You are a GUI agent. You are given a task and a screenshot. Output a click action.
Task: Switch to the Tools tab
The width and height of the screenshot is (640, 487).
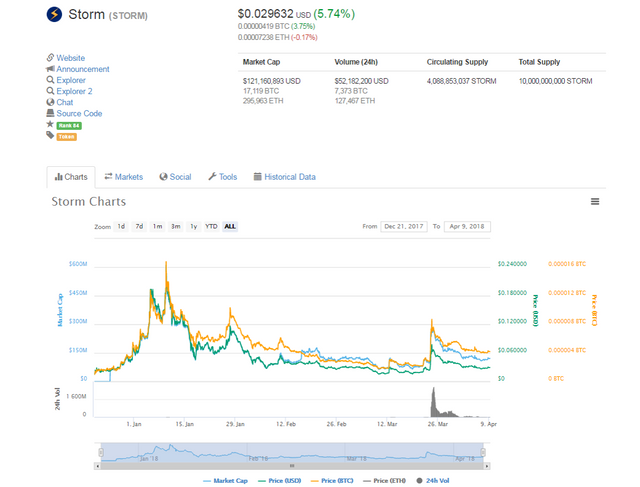click(222, 177)
